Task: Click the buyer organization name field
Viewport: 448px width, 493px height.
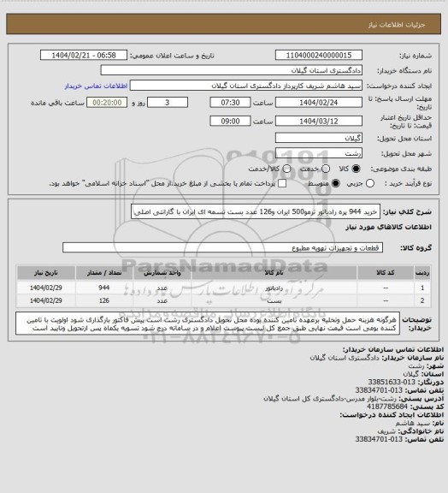Action: [231, 70]
